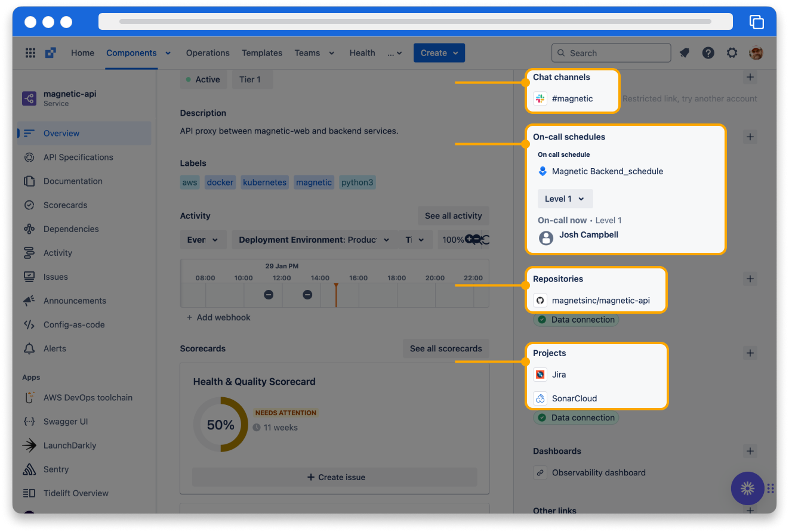Click the zoom-in icon next to 100%
This screenshot has height=532, width=789.
click(470, 240)
